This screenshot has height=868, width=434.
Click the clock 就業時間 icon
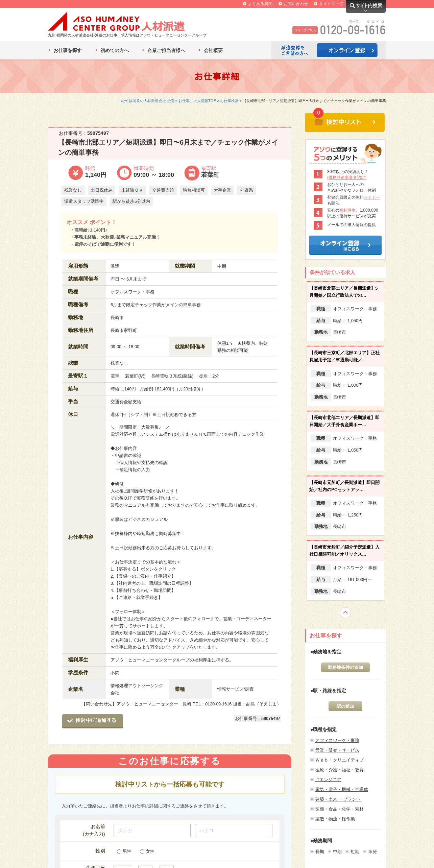pyautogui.click(x=124, y=173)
